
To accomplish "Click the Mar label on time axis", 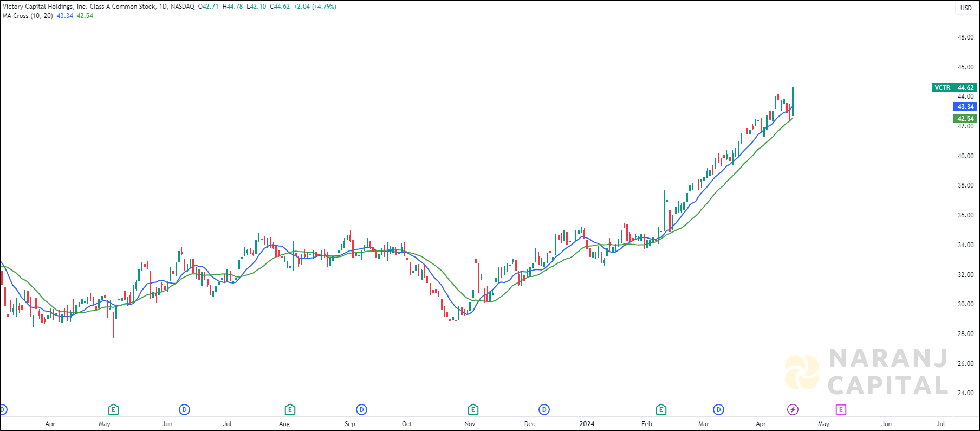I will tap(704, 424).
